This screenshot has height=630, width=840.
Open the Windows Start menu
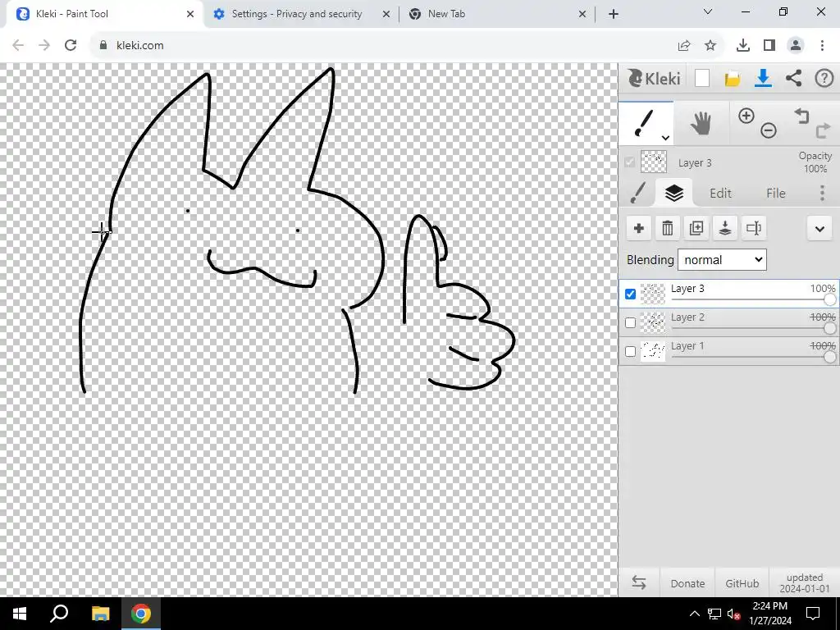[x=20, y=614]
